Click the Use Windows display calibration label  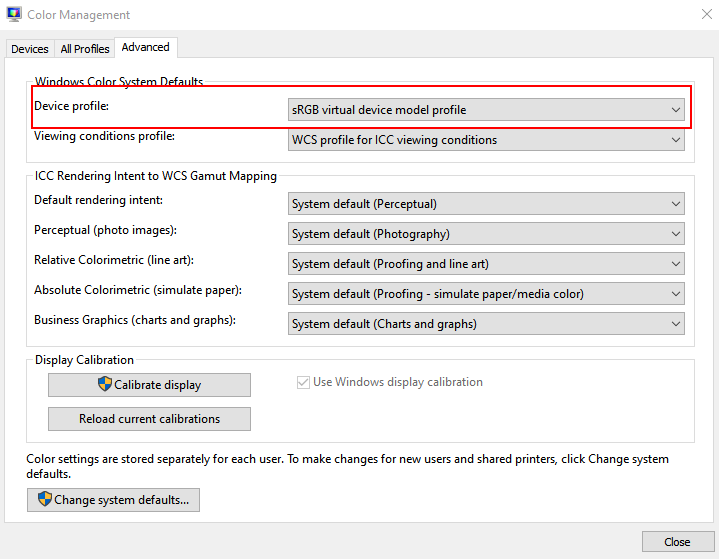[398, 382]
